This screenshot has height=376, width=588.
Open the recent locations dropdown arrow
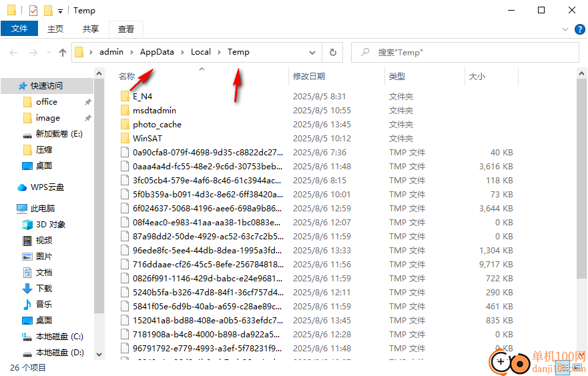(49, 53)
